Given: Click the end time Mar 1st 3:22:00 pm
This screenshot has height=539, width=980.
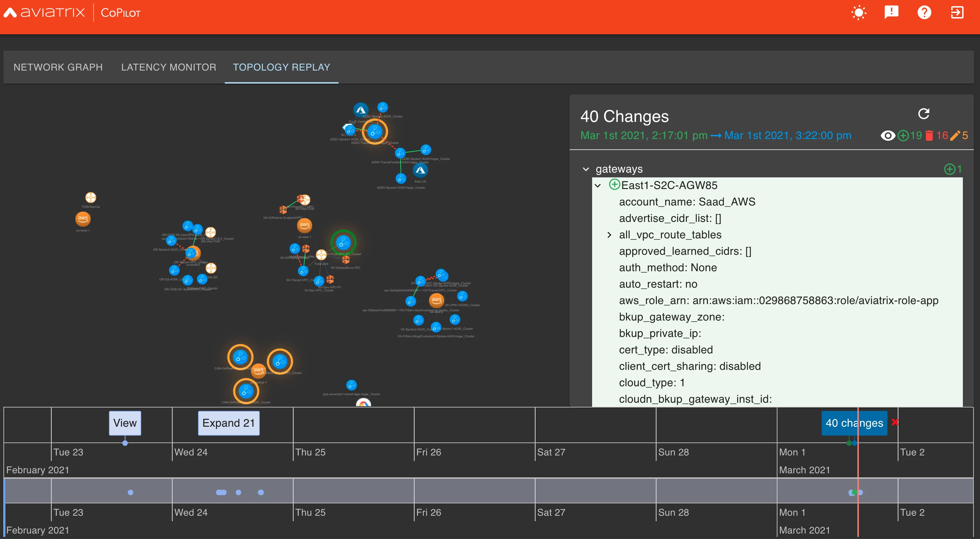Looking at the screenshot, I should (x=787, y=136).
